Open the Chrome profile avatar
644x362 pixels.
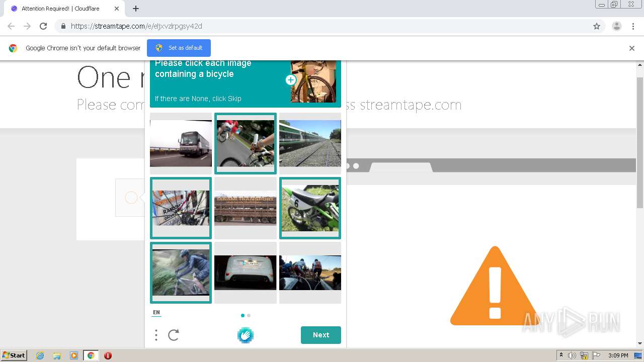[617, 26]
